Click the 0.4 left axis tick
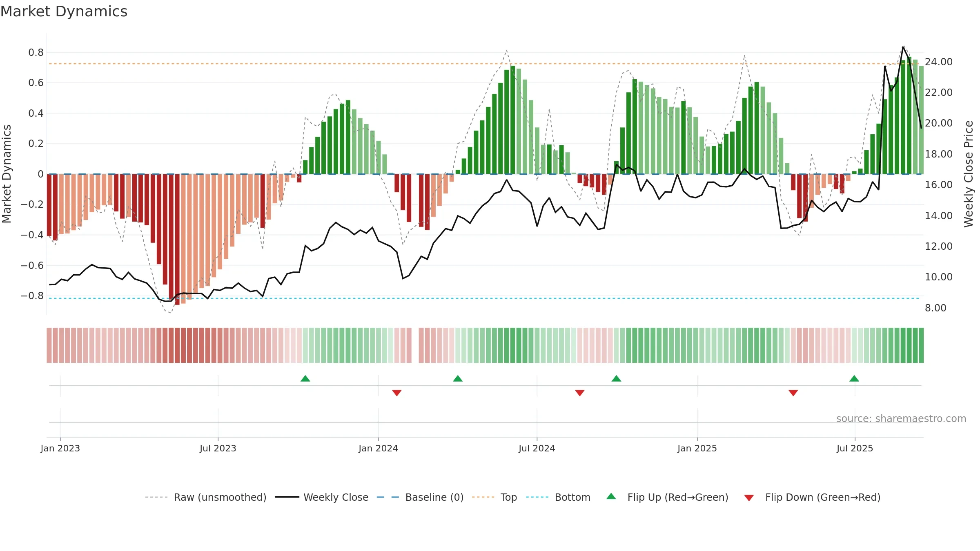The image size is (980, 551). (x=36, y=113)
